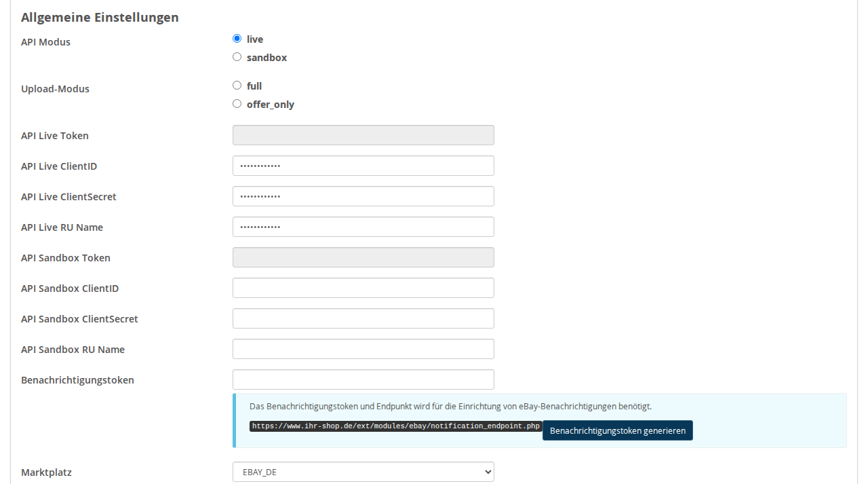Focus the Benachrichtigungstoken input field
The image size is (868, 484).
tap(363, 379)
